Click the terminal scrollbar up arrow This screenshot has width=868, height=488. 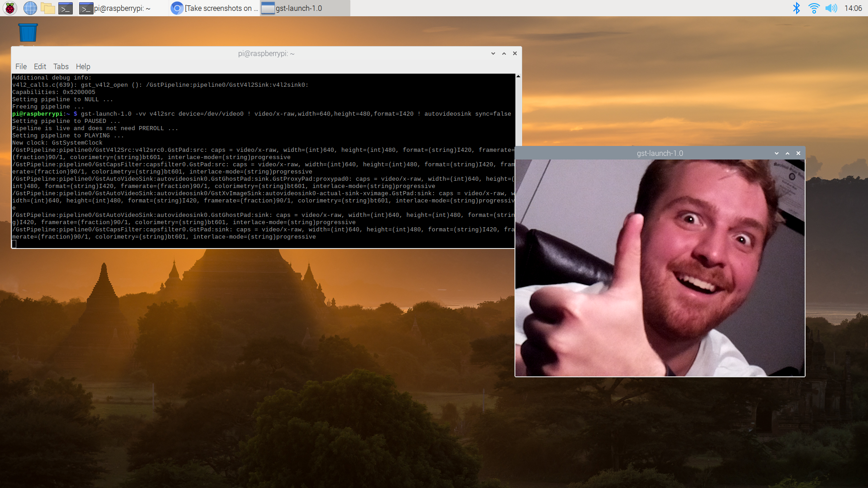pos(518,76)
